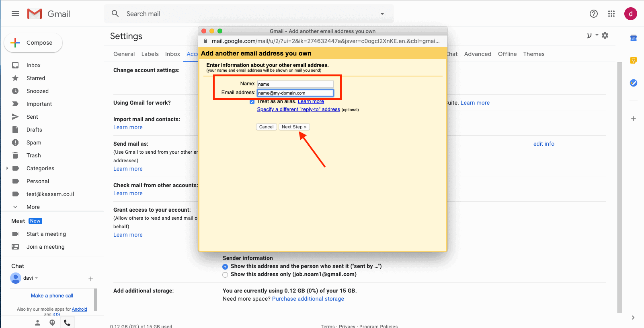Get add-ons with the plus icon
The height and width of the screenshot is (328, 644).
pyautogui.click(x=634, y=119)
